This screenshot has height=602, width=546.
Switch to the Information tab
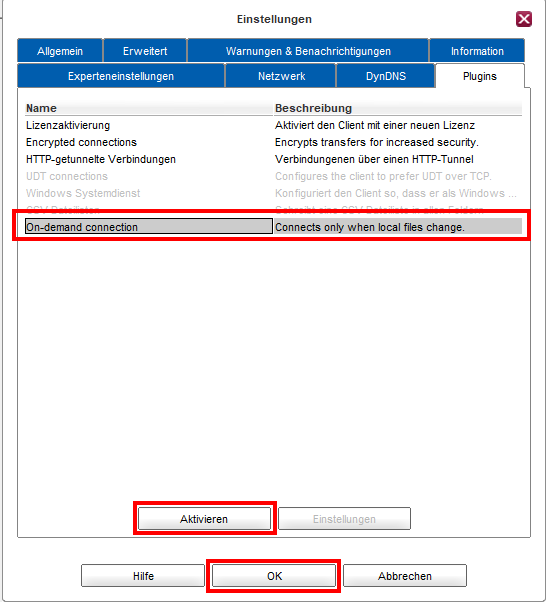(477, 51)
